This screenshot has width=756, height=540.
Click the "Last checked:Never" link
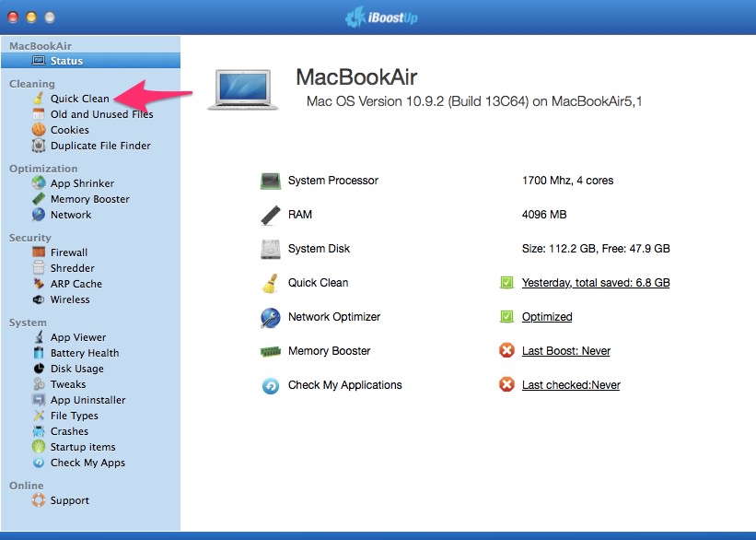click(571, 385)
